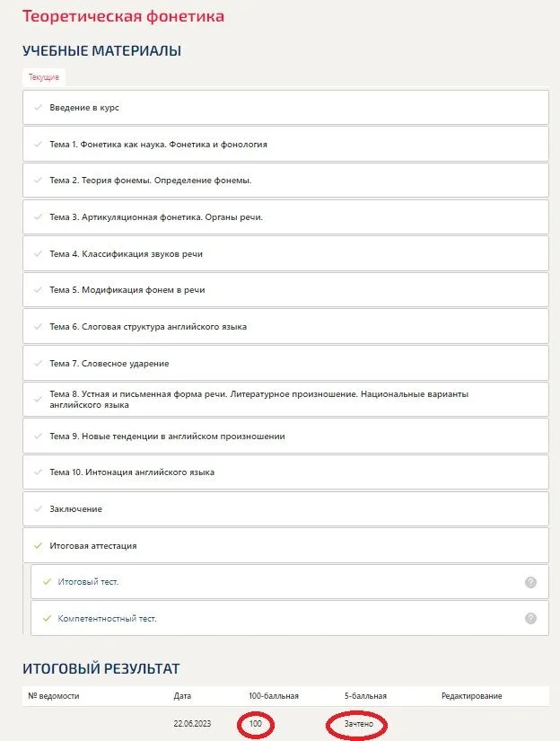Click the checkmark icon next to Тема 7
The height and width of the screenshot is (741, 560).
(x=37, y=364)
